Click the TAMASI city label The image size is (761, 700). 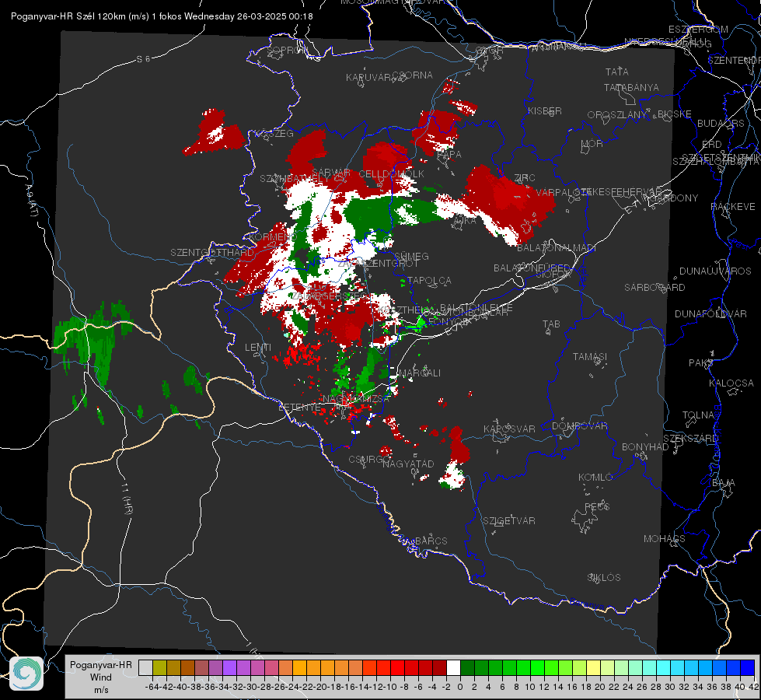pyautogui.click(x=590, y=356)
